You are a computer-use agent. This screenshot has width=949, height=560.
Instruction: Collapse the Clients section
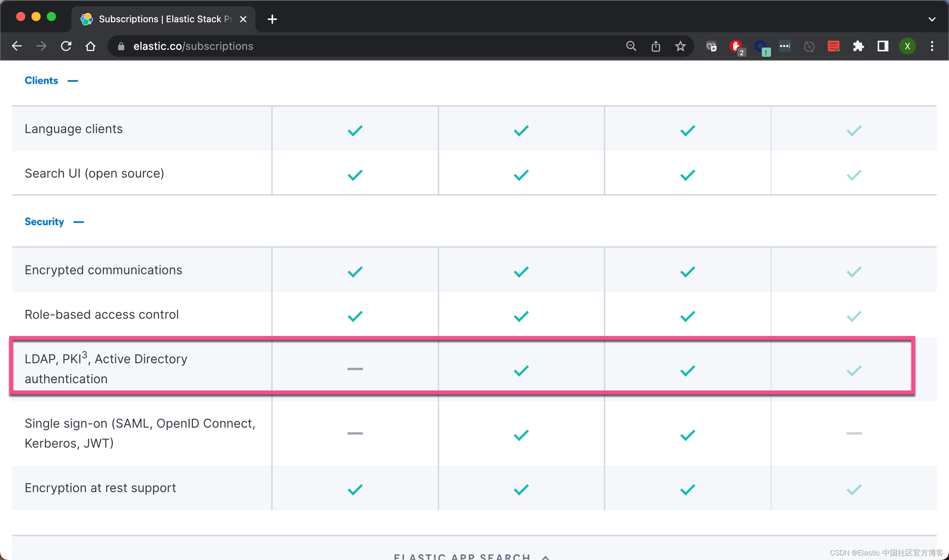(73, 81)
